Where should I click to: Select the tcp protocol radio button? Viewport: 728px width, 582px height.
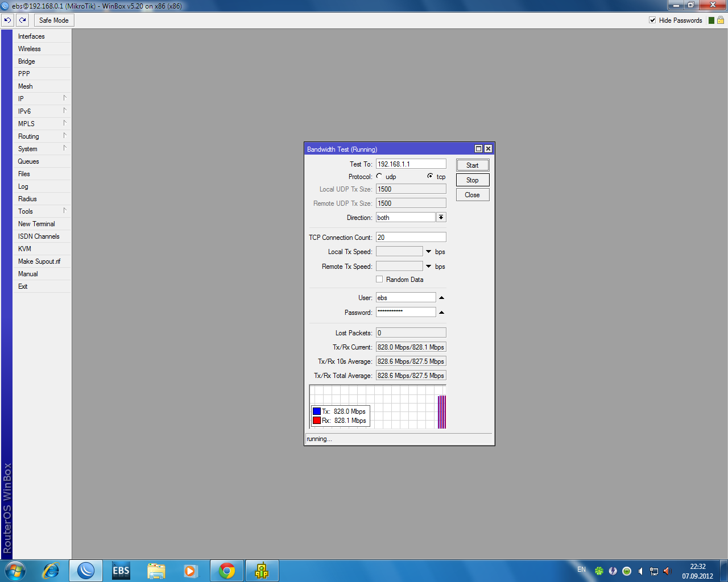(430, 176)
